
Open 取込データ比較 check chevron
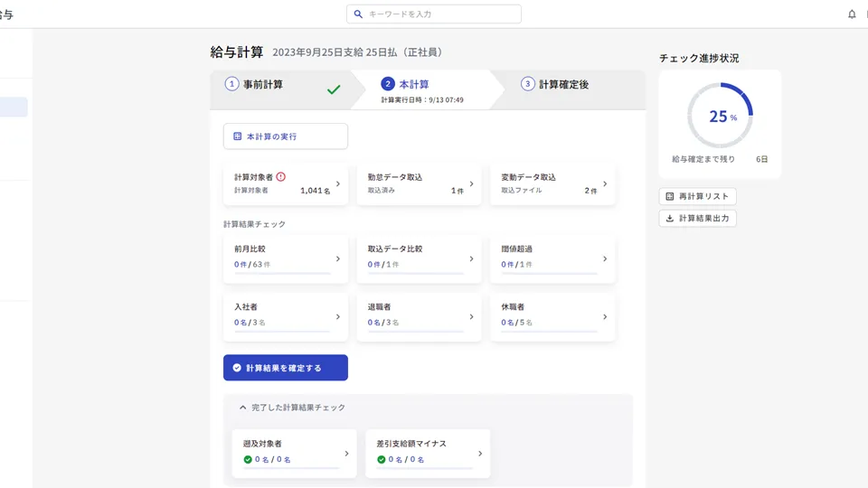coord(472,258)
